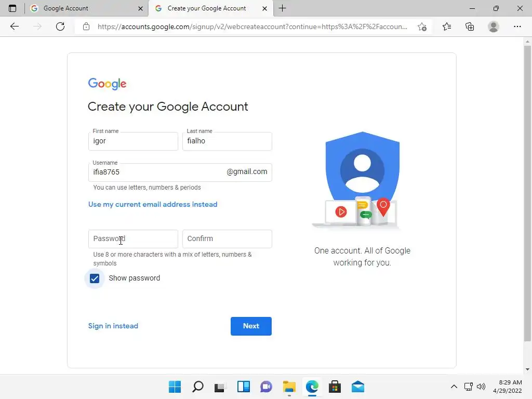This screenshot has width=532, height=399.
Task: Click the page vertical scrollbar
Action: (x=527, y=193)
